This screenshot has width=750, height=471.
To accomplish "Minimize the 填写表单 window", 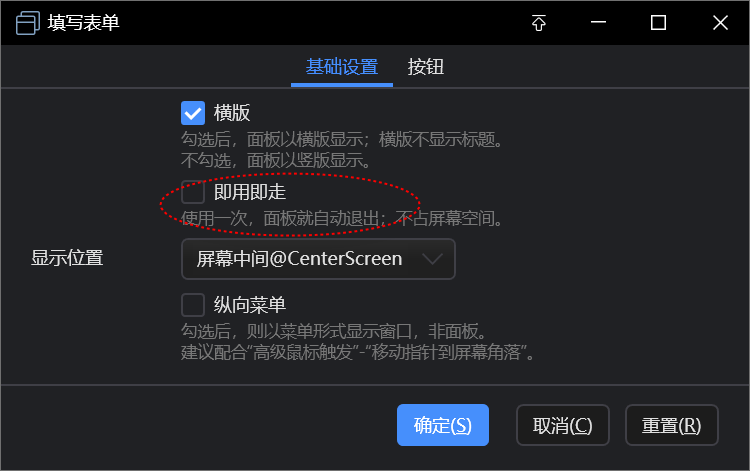I will click(x=598, y=22).
